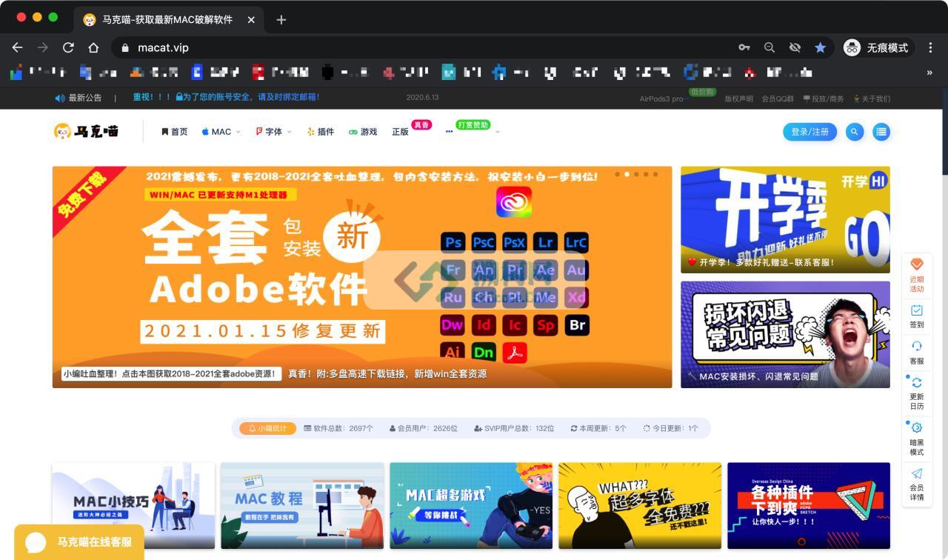Expand the MAC navigation dropdown
Image resolution: width=948 pixels, height=560 pixels.
tap(221, 132)
